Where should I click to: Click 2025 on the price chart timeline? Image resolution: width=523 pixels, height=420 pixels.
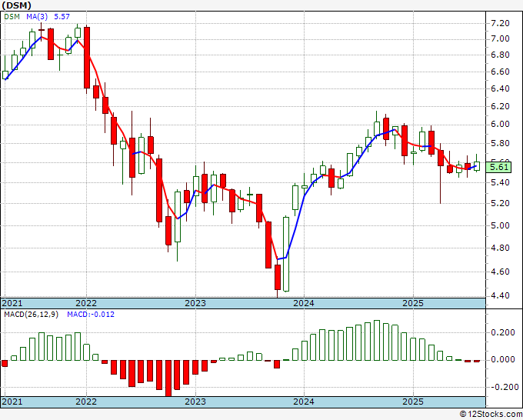pyautogui.click(x=413, y=303)
